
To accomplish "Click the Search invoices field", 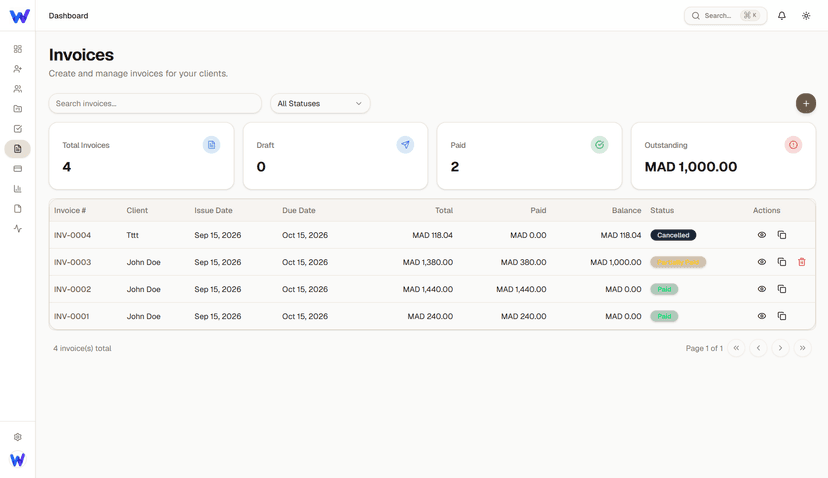I will click(x=155, y=104).
